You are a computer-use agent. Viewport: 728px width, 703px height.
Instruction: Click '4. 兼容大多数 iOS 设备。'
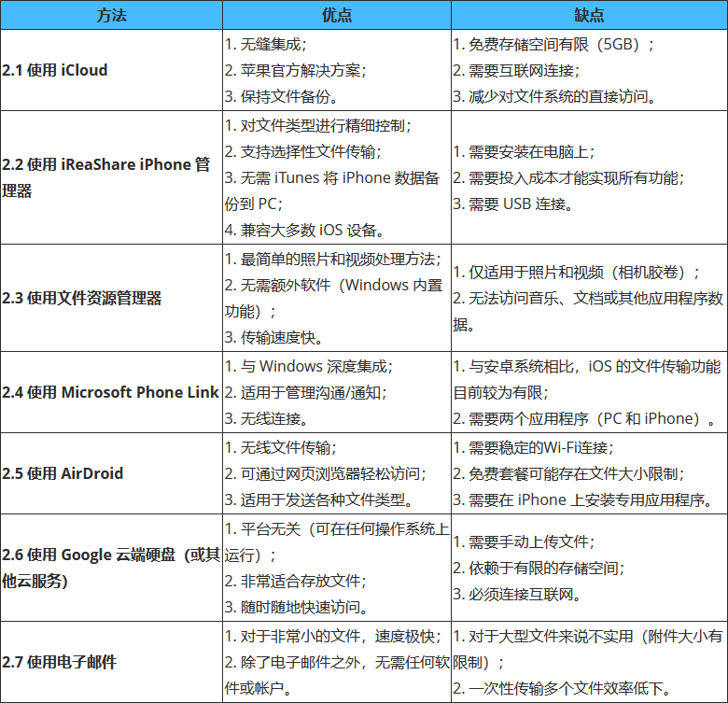(304, 231)
